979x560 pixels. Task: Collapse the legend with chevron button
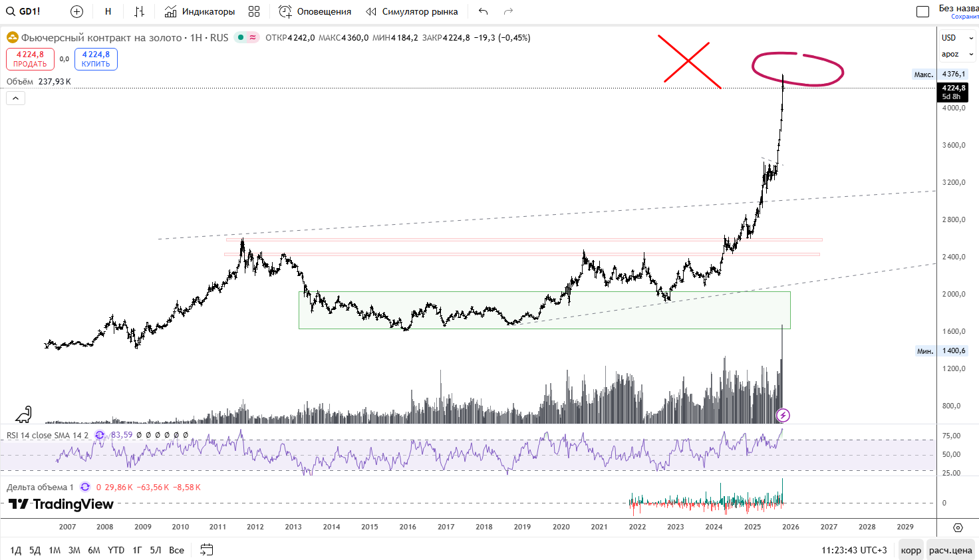tap(16, 98)
